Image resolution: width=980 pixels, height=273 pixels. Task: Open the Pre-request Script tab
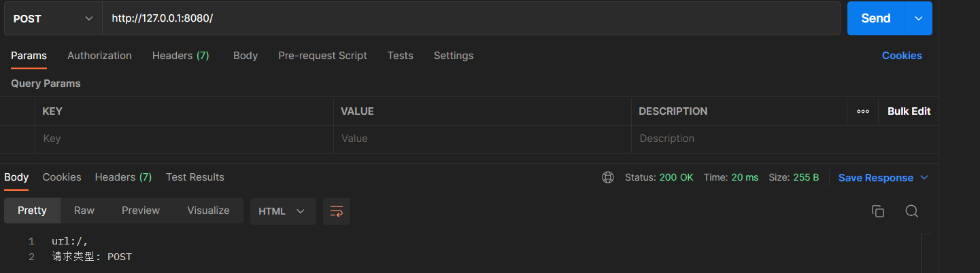click(322, 56)
